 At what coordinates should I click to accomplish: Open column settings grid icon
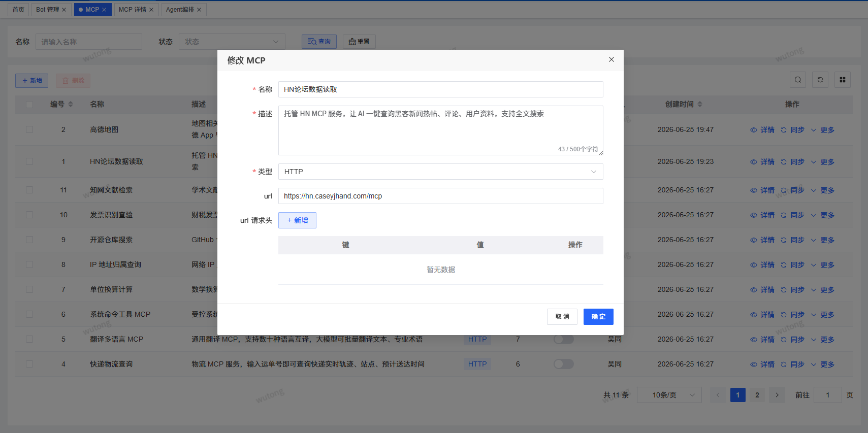843,80
